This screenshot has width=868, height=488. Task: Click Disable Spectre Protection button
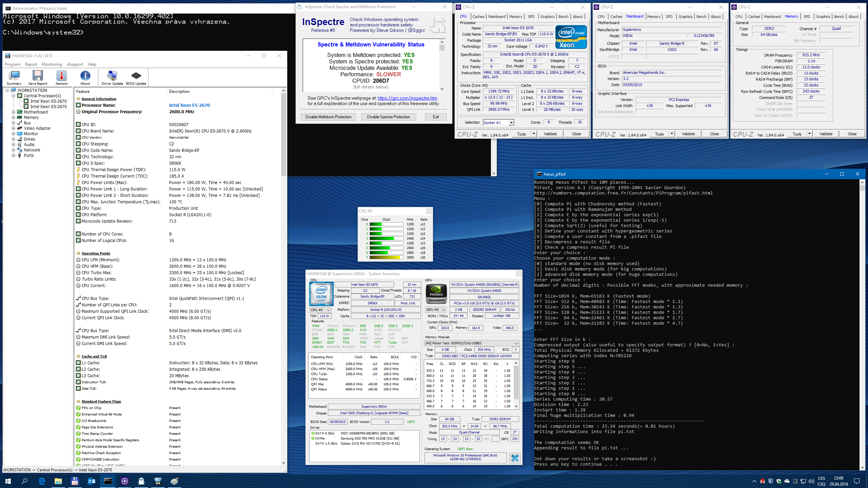pyautogui.click(x=389, y=117)
